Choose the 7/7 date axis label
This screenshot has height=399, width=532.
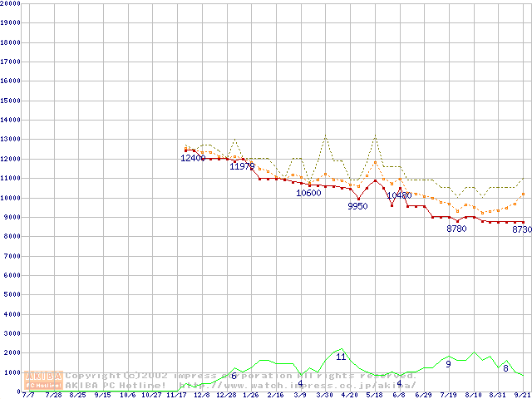click(x=28, y=395)
